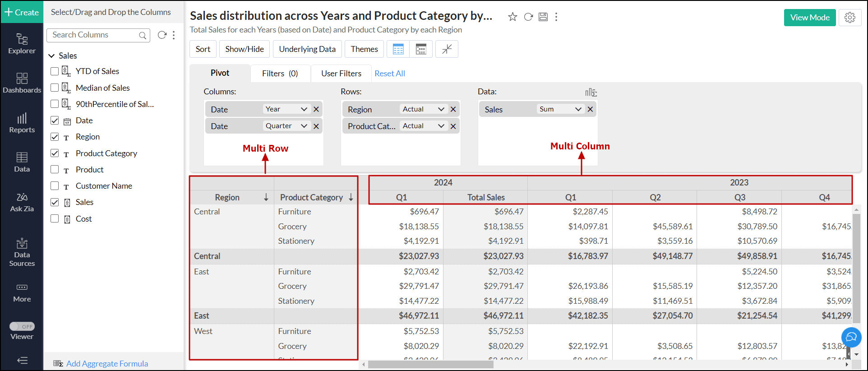Check the Customer Name column checkbox
868x371 pixels.
click(x=55, y=186)
